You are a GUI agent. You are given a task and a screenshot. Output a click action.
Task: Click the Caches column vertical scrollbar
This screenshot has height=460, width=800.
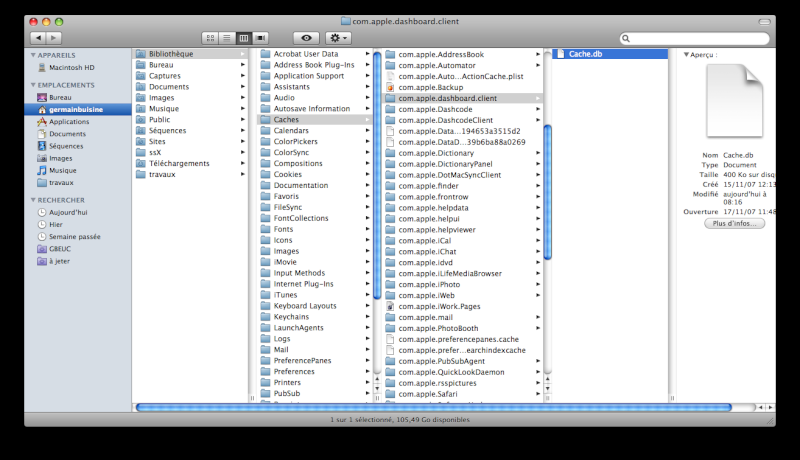point(548,193)
